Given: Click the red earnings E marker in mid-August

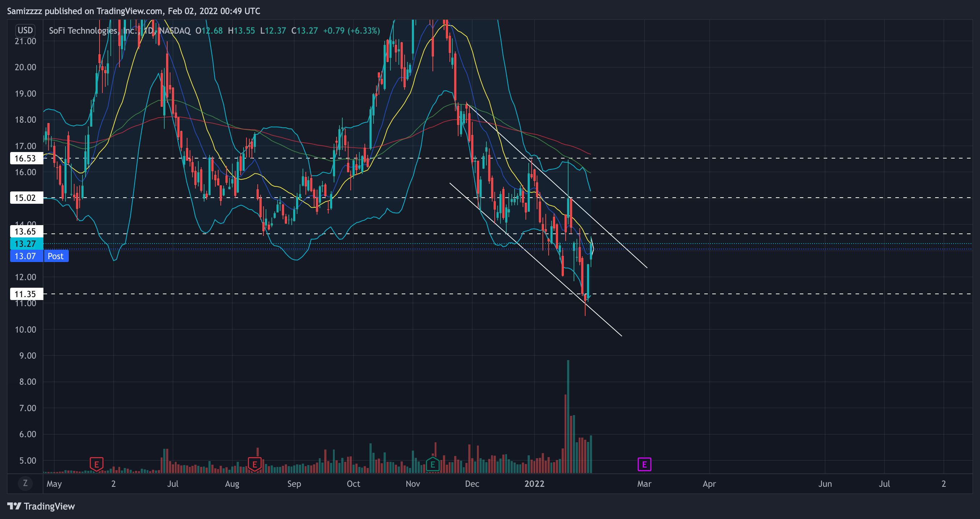Looking at the screenshot, I should coord(254,464).
